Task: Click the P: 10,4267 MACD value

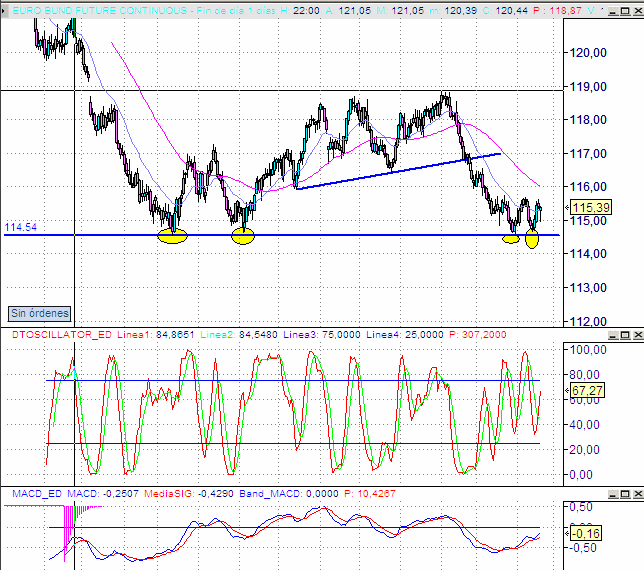Action: click(x=370, y=493)
